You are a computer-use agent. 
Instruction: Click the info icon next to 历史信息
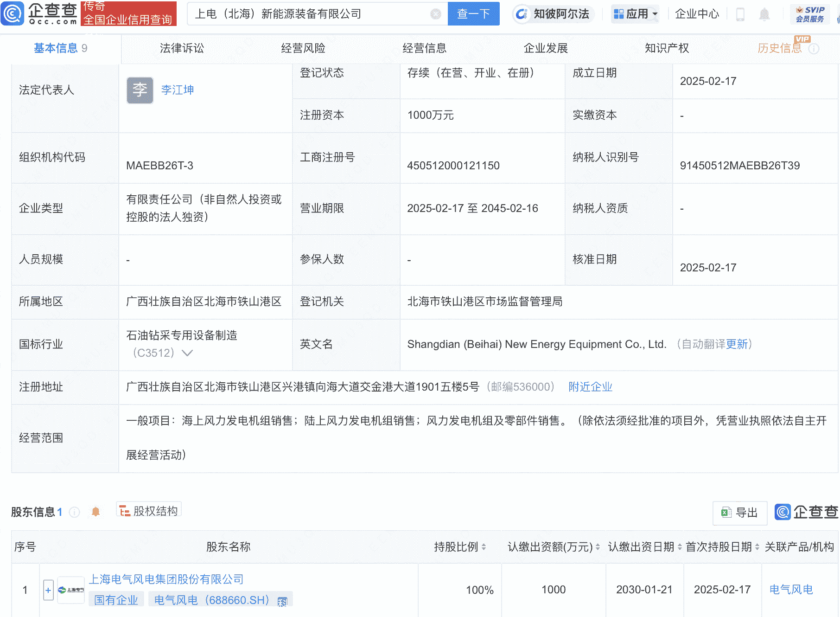814,48
